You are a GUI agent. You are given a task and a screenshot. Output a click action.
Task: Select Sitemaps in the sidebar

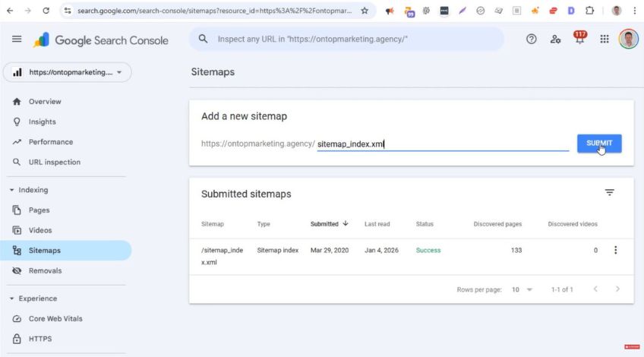(x=66, y=250)
